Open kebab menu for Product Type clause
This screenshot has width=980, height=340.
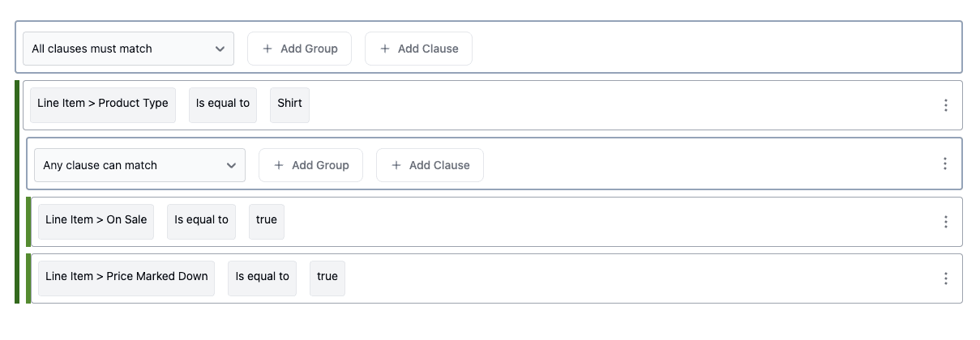(945, 105)
